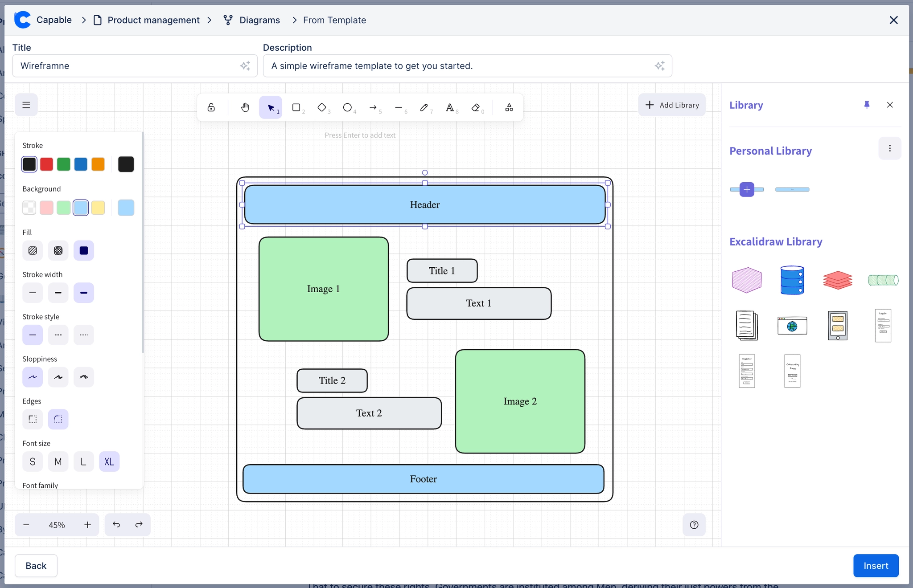Select the Arrow tool

[x=373, y=107]
